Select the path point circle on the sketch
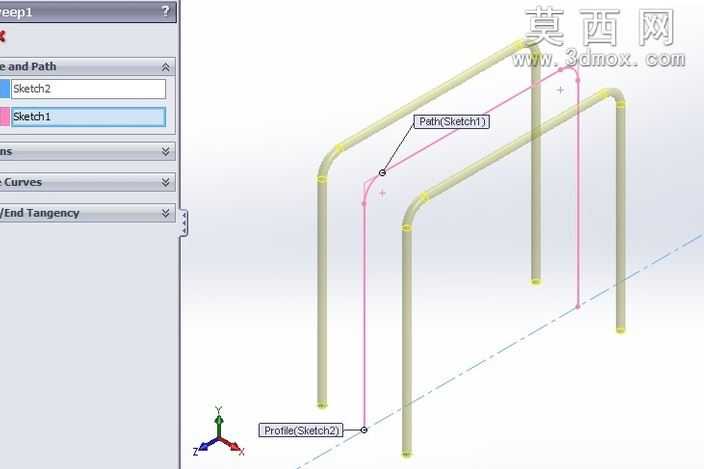Viewport: 704px width, 469px height. pos(382,172)
